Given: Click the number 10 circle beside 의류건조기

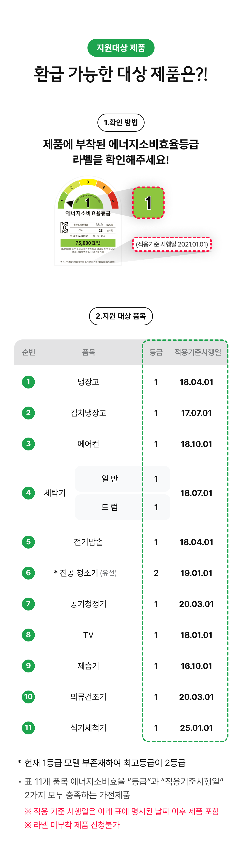Looking at the screenshot, I should pos(28,697).
